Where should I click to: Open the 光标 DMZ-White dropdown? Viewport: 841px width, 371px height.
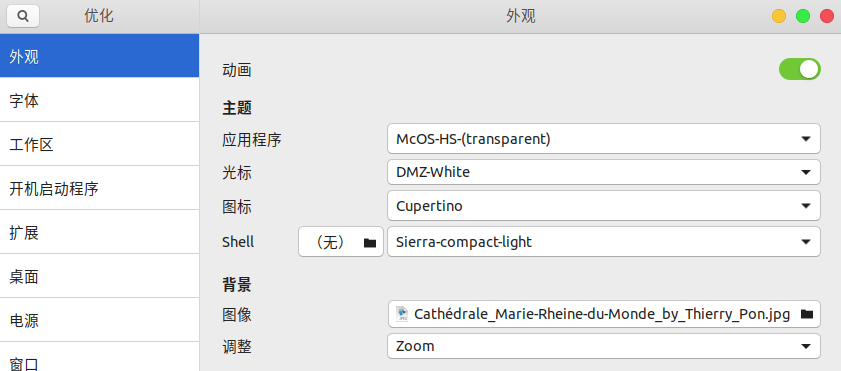tap(604, 172)
